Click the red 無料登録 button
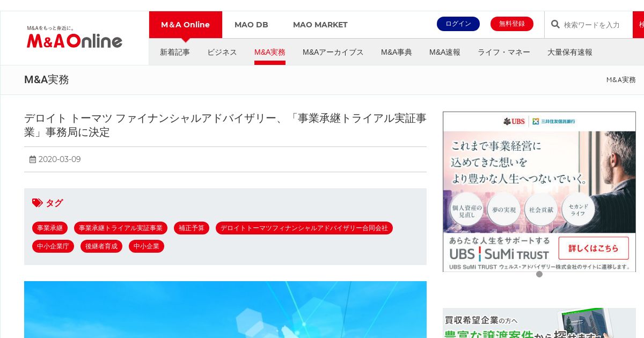This screenshot has width=644, height=338. [512, 24]
